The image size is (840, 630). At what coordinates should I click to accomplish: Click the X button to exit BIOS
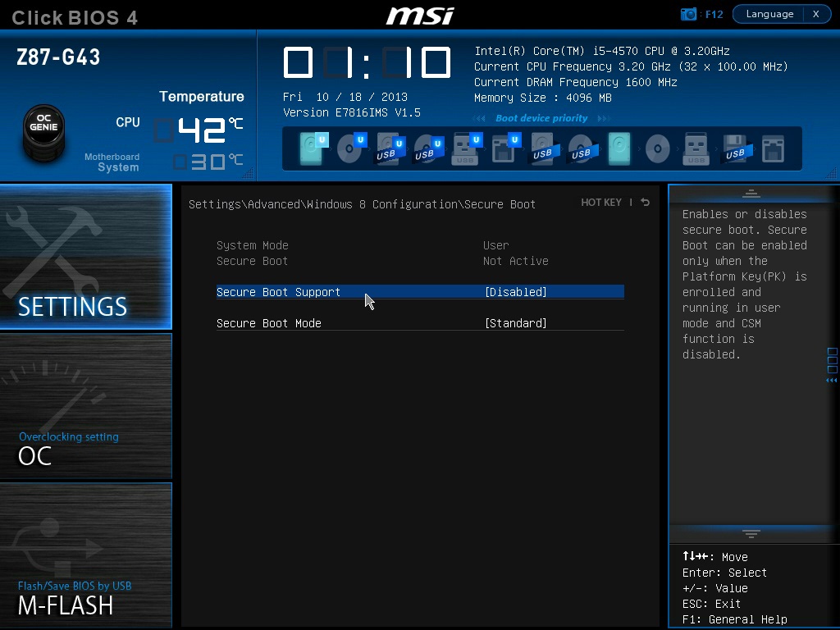815,14
